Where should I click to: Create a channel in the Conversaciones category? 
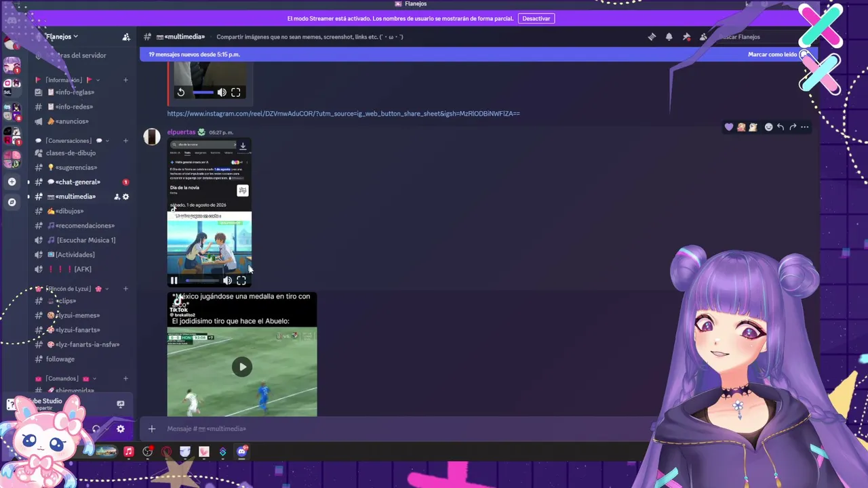tap(125, 141)
